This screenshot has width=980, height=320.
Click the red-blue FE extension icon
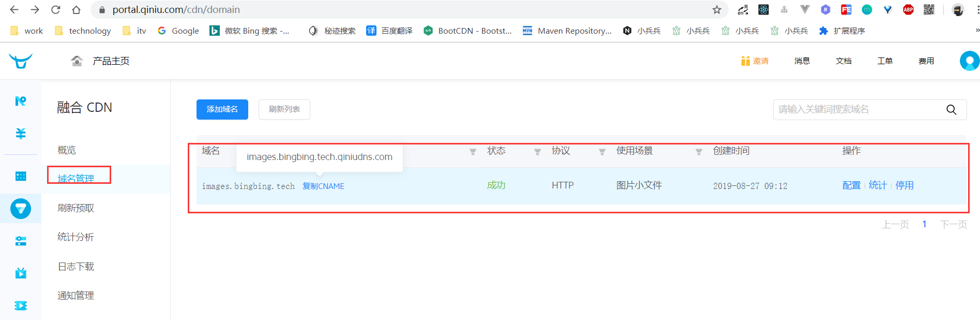pos(847,9)
